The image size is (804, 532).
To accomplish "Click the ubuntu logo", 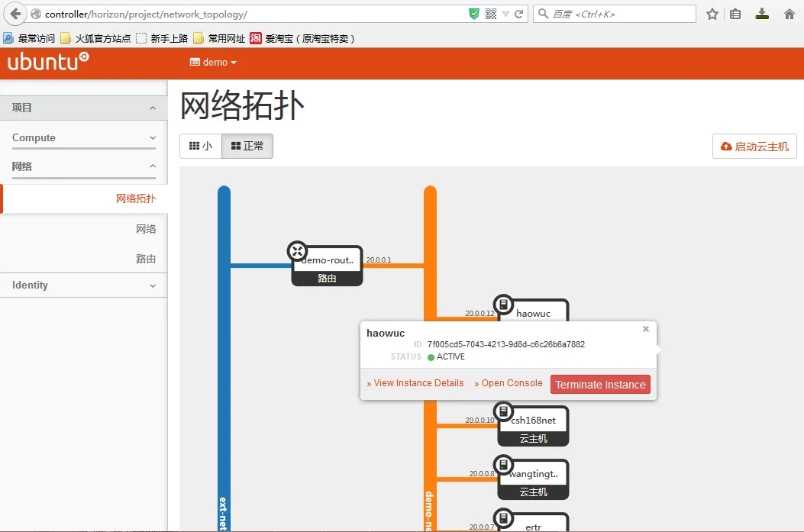I will pyautogui.click(x=48, y=62).
